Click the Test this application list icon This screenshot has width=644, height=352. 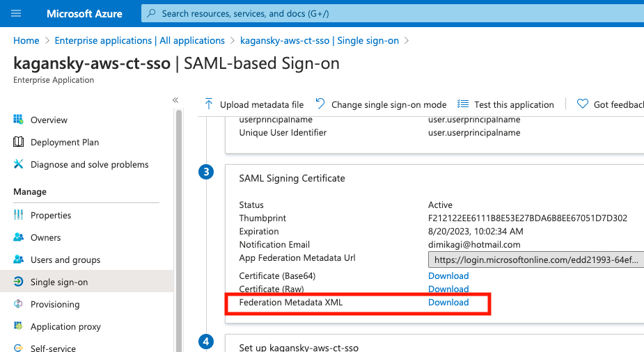pos(463,104)
